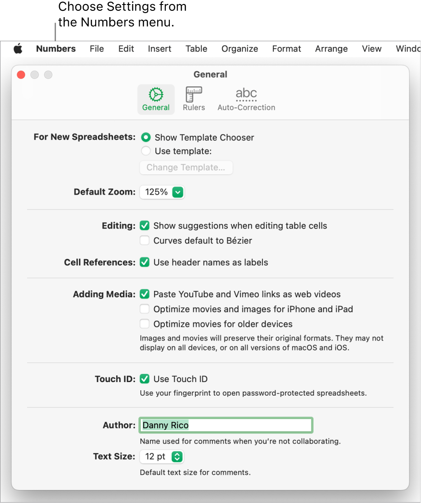Open the Apple menu

[18, 49]
